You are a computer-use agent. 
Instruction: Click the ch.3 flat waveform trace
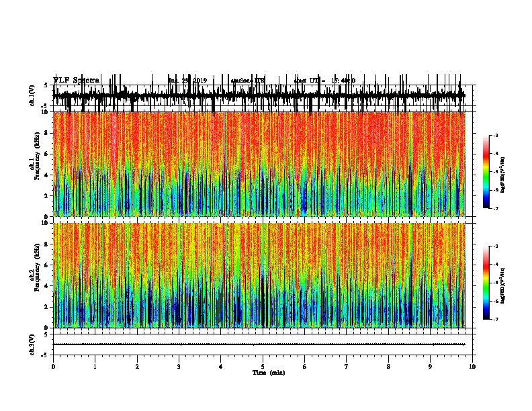259,345
